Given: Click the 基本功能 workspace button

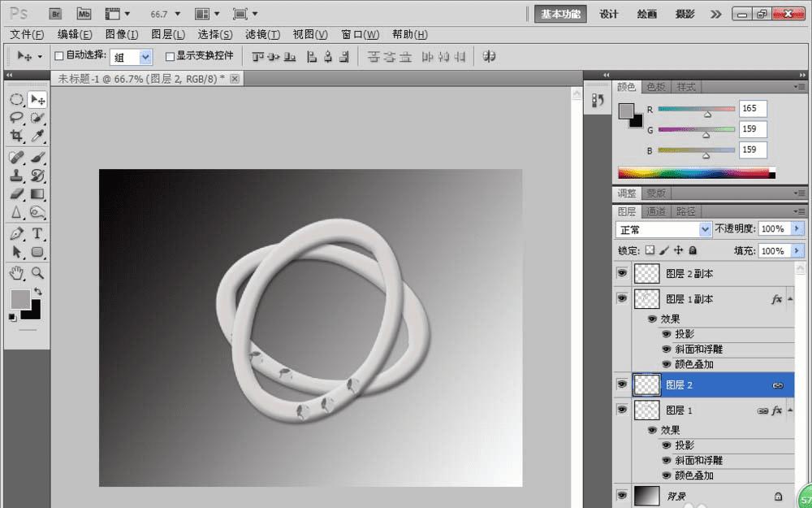Looking at the screenshot, I should [x=560, y=14].
